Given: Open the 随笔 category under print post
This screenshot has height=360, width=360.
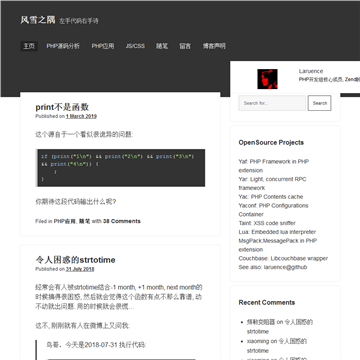Looking at the screenshot, I should tap(85, 221).
